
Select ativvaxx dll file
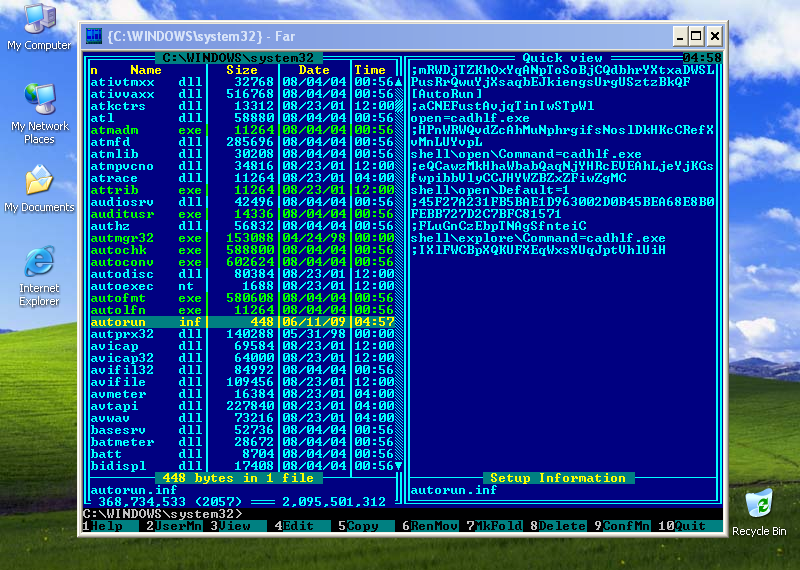242,94
